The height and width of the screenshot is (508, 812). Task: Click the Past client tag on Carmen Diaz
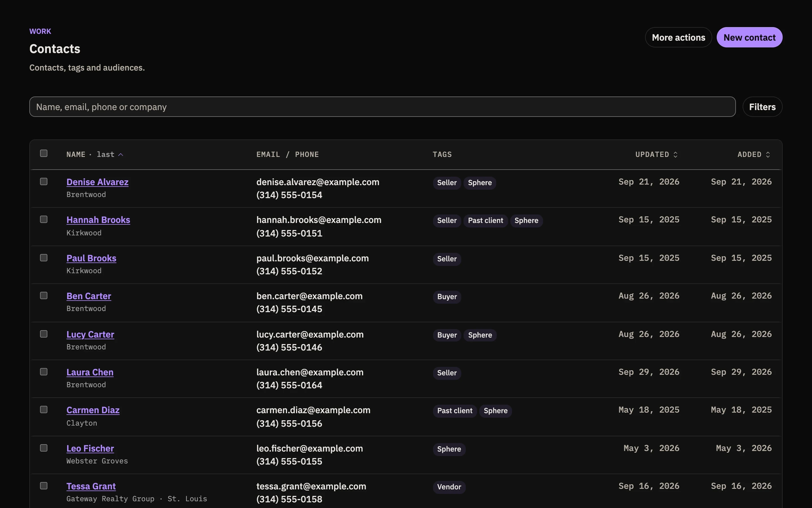click(455, 411)
